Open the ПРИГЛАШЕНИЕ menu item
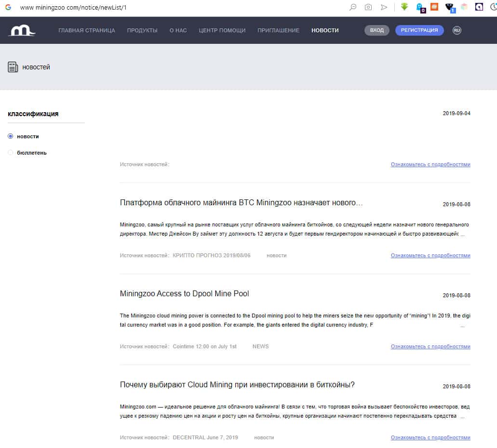Image resolution: width=497 pixels, height=448 pixels. tap(278, 30)
